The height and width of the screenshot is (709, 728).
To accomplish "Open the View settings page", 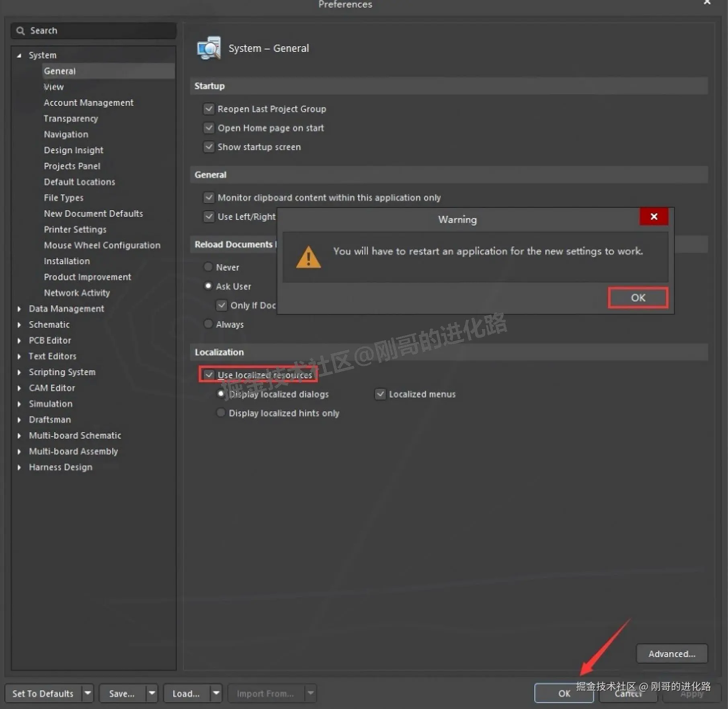I will [x=53, y=87].
